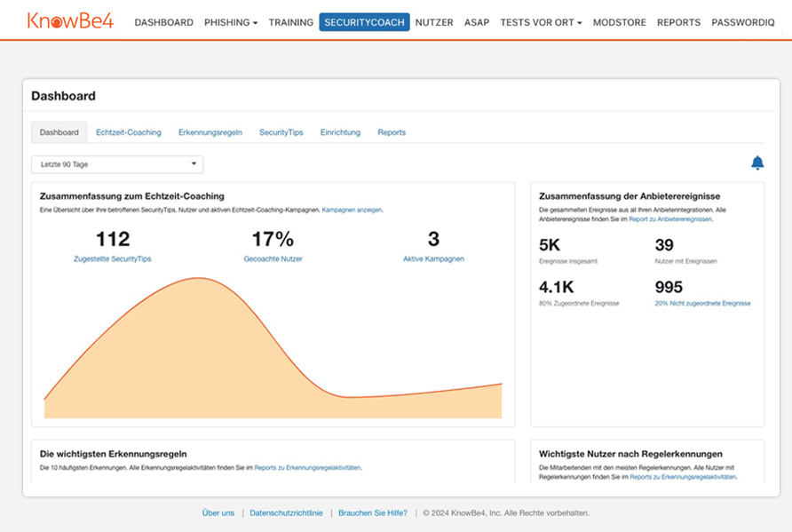Open PASSWORDIQ in the top navigation

(742, 22)
